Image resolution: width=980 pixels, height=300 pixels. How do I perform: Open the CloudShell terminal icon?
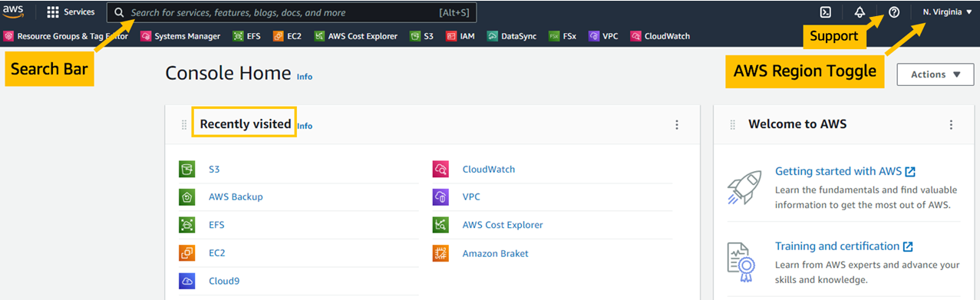[x=826, y=12]
